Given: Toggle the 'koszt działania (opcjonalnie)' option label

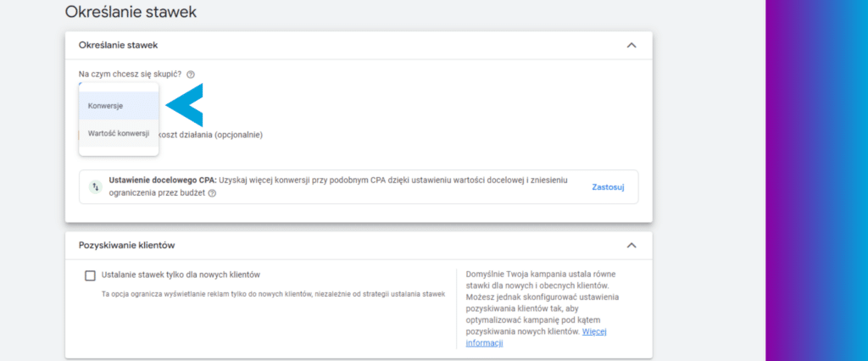Looking at the screenshot, I should [x=211, y=135].
